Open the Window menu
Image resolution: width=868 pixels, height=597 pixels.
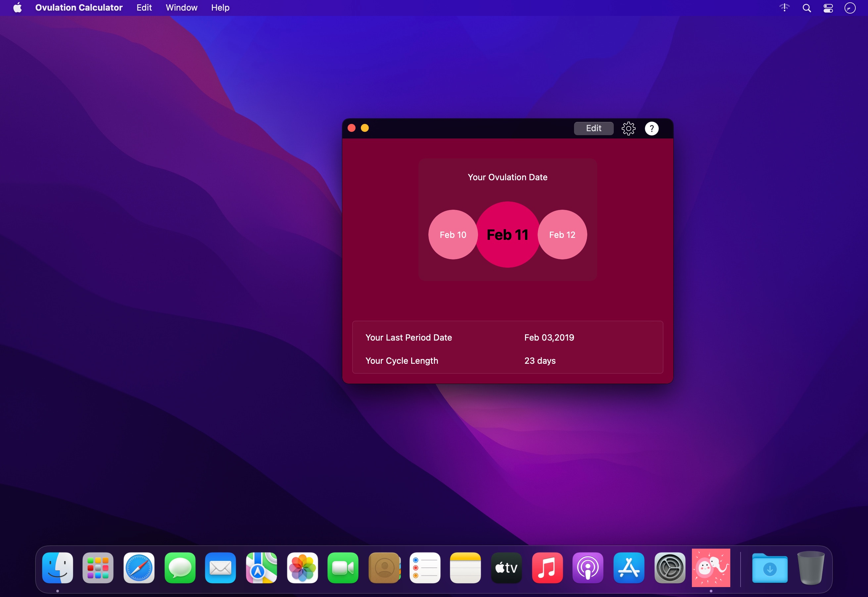[x=181, y=8]
